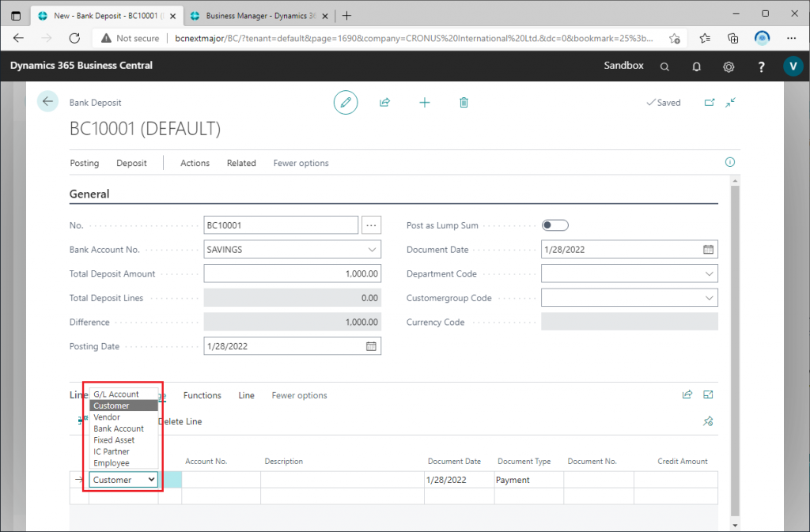
Task: Click the pin icon in Lines toolbar
Action: pos(708,421)
